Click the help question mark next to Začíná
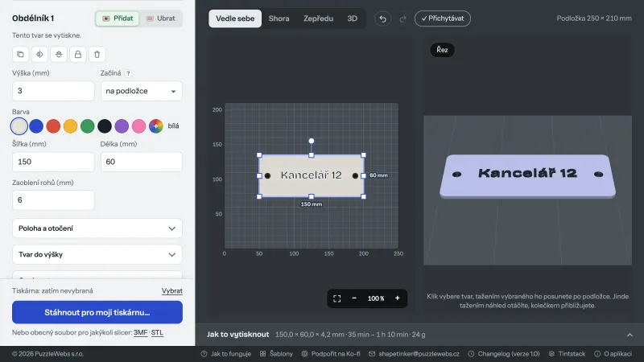The height and width of the screenshot is (362, 644). (128, 73)
